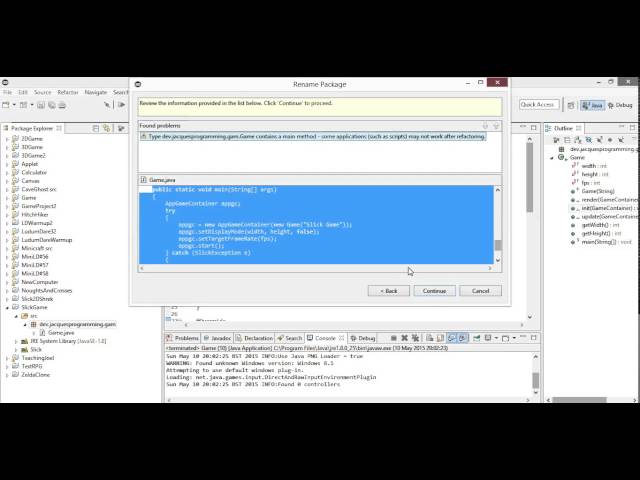Toggle Show Console on standard error change
This screenshot has width=640, height=480.
(463, 338)
